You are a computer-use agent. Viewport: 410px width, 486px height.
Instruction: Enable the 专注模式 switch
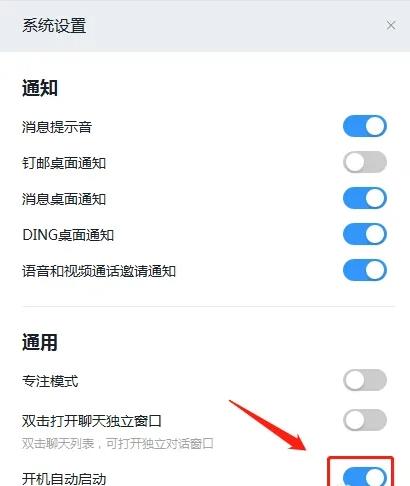[x=365, y=380]
